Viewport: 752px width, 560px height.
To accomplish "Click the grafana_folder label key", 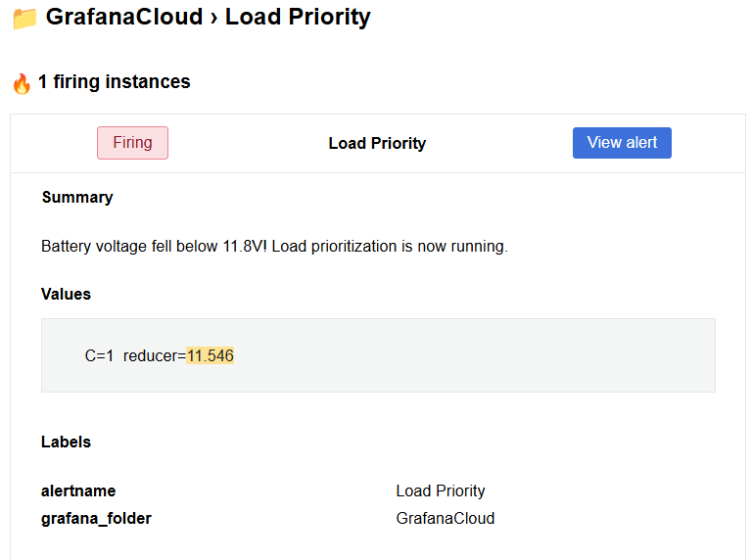I will 96,518.
